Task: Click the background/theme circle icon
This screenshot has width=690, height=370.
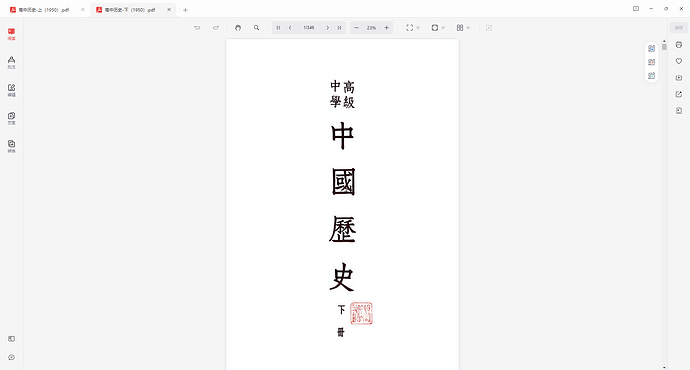Action: pyautogui.click(x=435, y=28)
